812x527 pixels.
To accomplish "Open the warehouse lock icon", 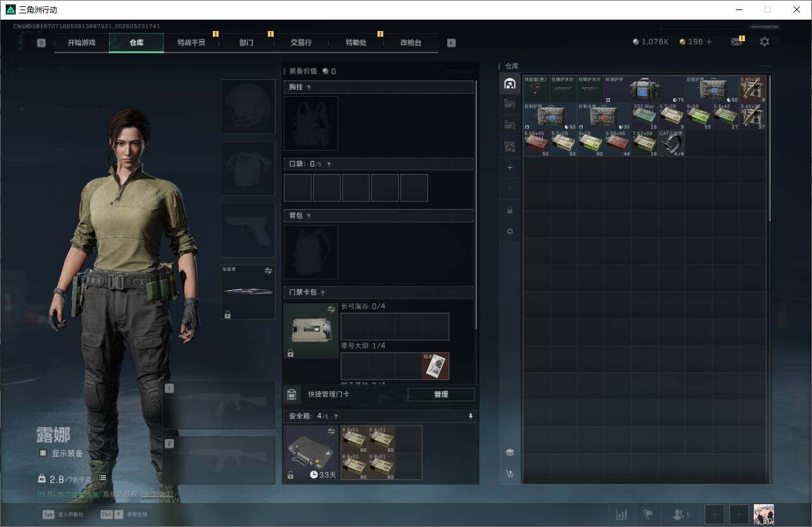I will tap(510, 210).
